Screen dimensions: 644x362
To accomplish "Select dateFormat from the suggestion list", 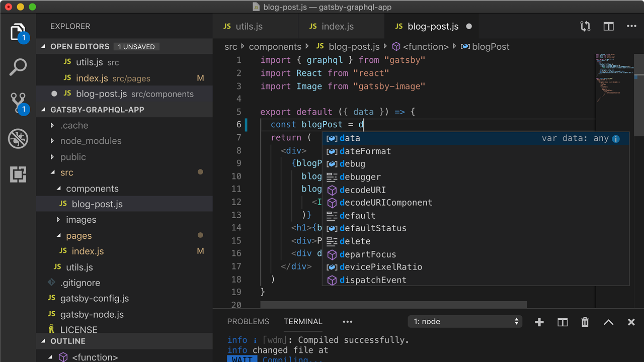I will pos(365,151).
